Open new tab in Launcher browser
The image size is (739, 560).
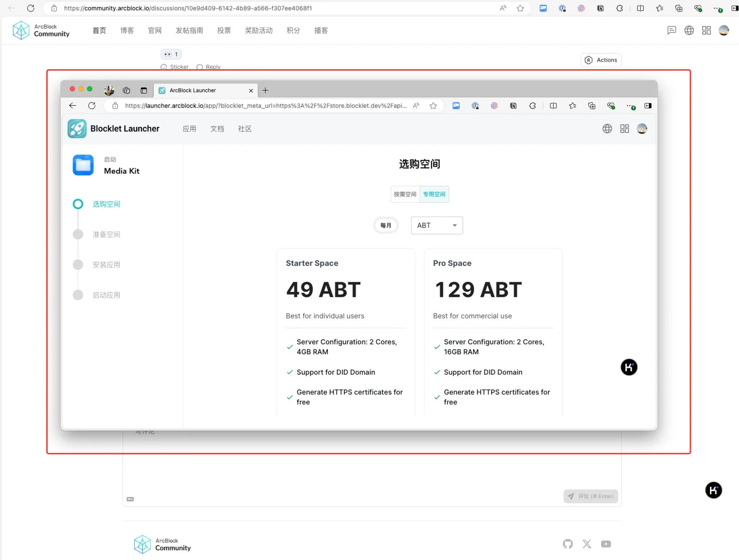265,90
